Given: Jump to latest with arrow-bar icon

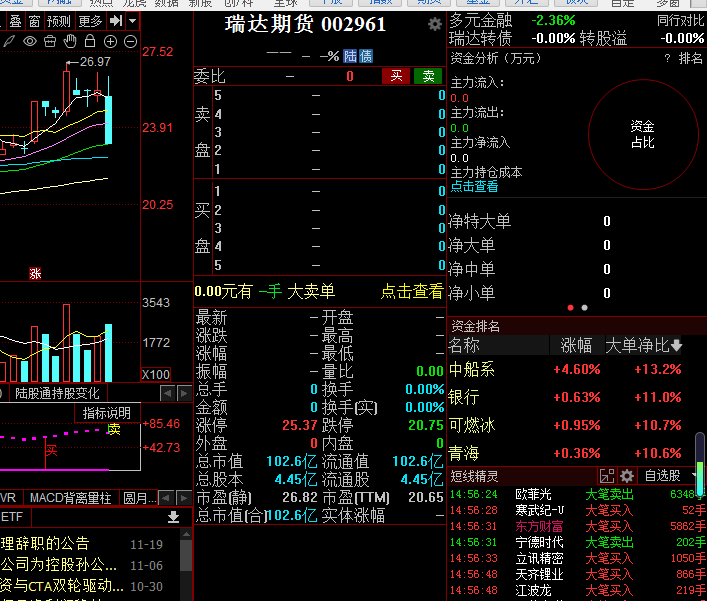Looking at the screenshot, I should coord(116,21).
